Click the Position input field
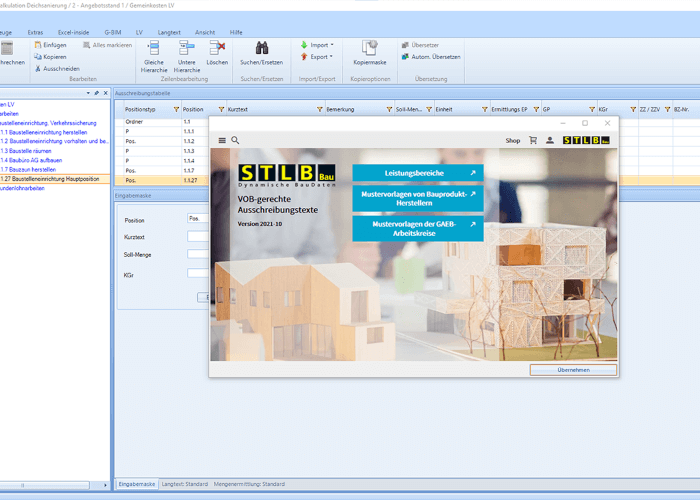The width and height of the screenshot is (700, 500). point(198,218)
